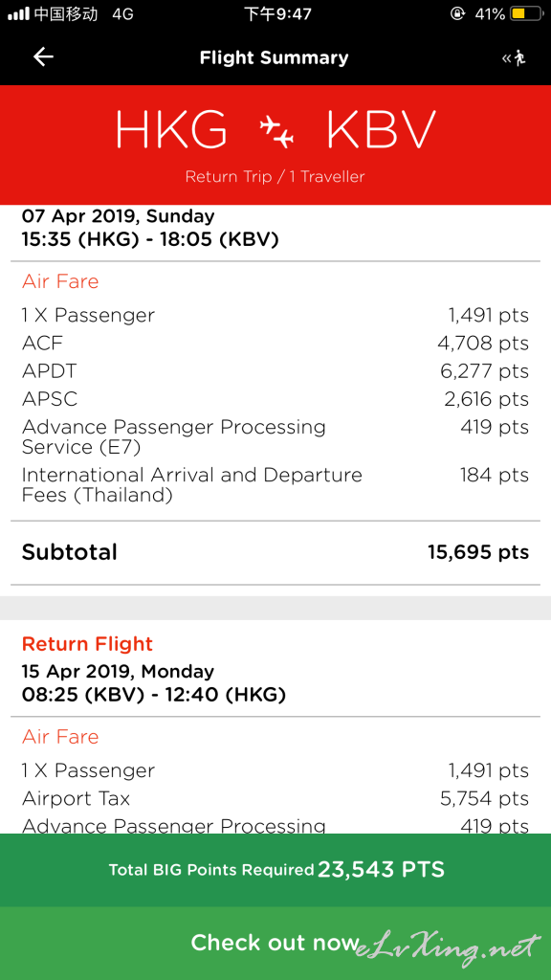Tap the signal strength bars icon

point(19,13)
